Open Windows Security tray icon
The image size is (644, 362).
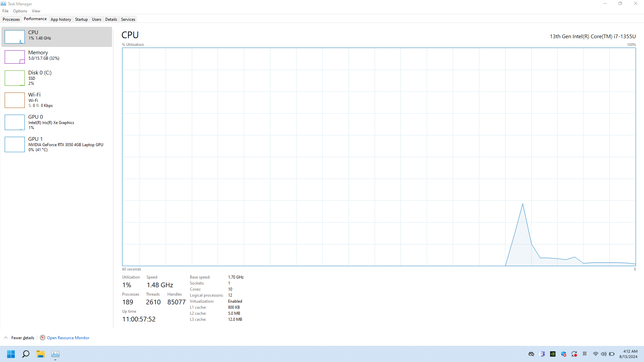(563, 354)
